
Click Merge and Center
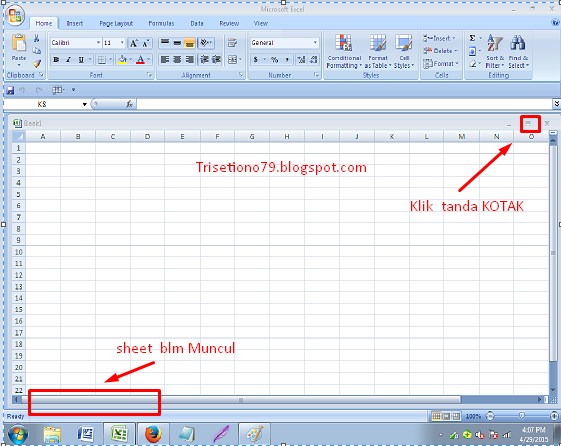coord(232,59)
